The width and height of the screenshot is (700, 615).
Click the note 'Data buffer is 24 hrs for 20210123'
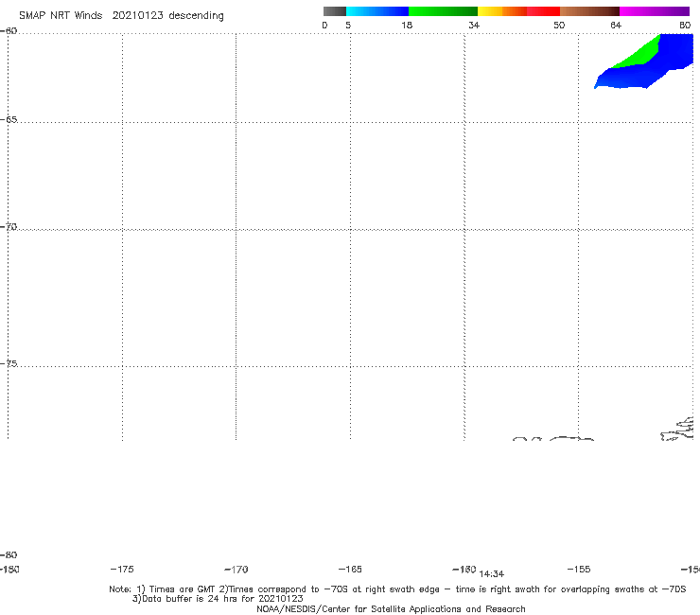click(222, 599)
